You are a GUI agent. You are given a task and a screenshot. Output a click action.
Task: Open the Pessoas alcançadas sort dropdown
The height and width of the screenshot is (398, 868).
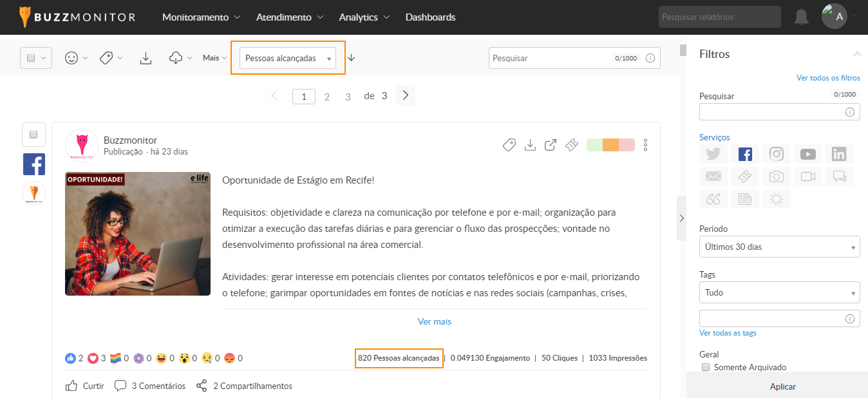(288, 58)
